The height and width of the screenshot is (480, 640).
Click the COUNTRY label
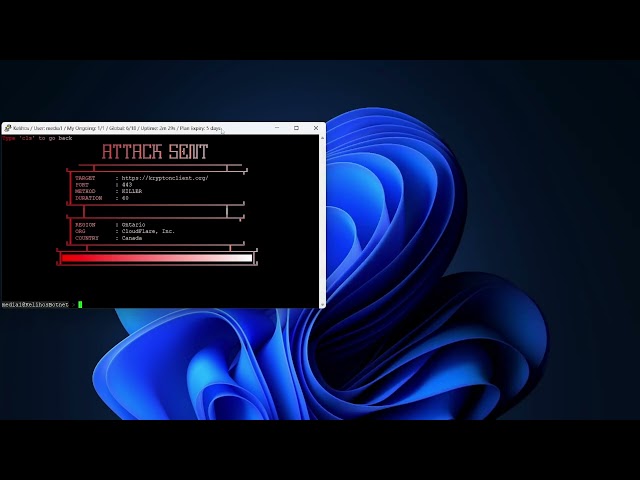pos(87,238)
